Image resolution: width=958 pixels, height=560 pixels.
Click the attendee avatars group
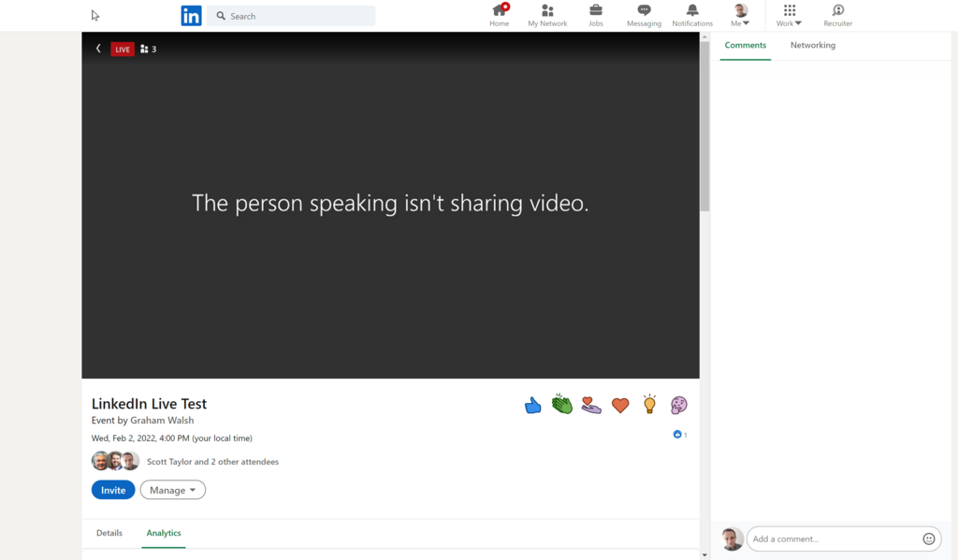pyautogui.click(x=115, y=461)
